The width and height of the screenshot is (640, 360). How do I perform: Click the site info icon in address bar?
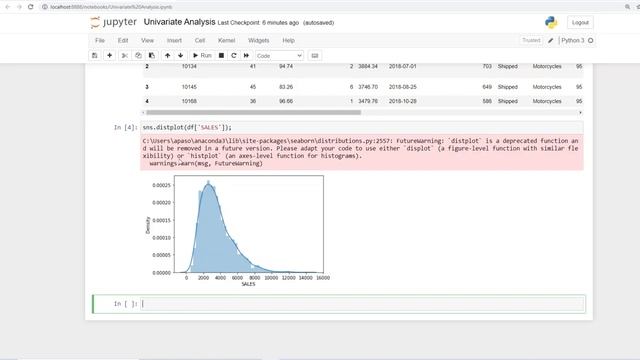click(45, 7)
